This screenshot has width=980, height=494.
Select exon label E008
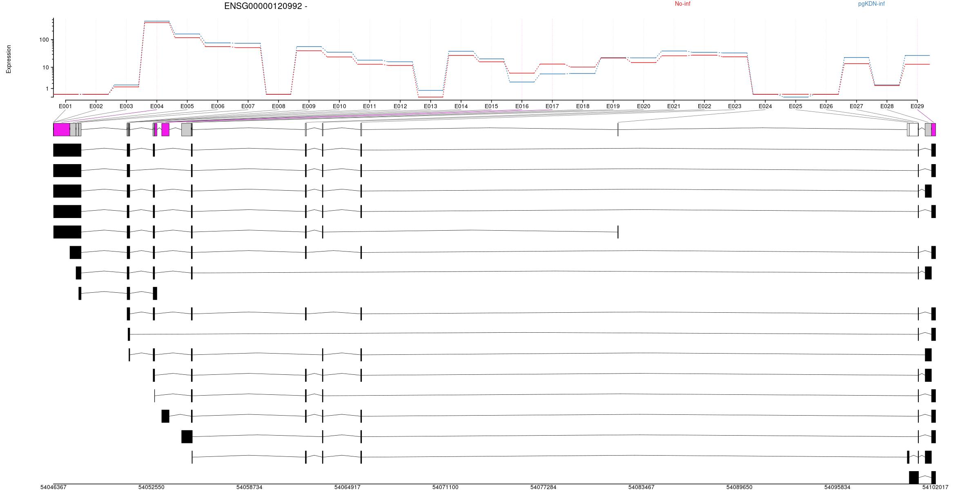click(x=278, y=106)
